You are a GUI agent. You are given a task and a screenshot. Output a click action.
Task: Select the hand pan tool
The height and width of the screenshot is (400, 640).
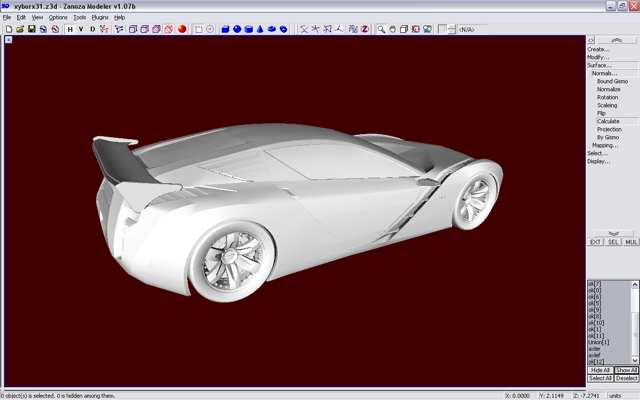coord(393,29)
